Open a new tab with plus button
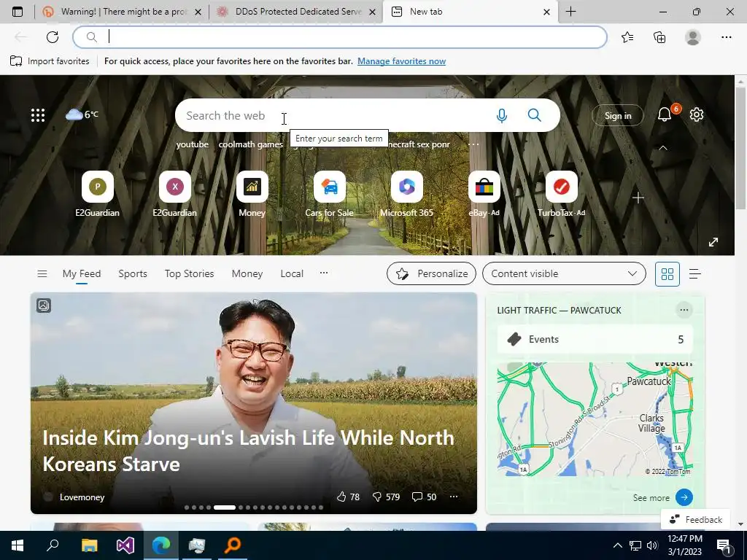Viewport: 747px width, 560px height. 570,12
